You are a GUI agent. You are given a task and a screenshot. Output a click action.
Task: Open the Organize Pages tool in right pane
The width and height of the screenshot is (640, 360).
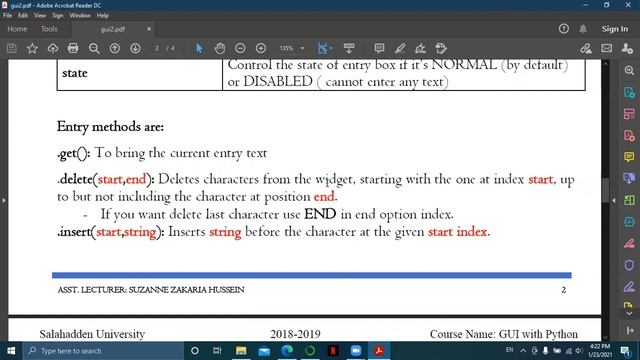point(629,114)
